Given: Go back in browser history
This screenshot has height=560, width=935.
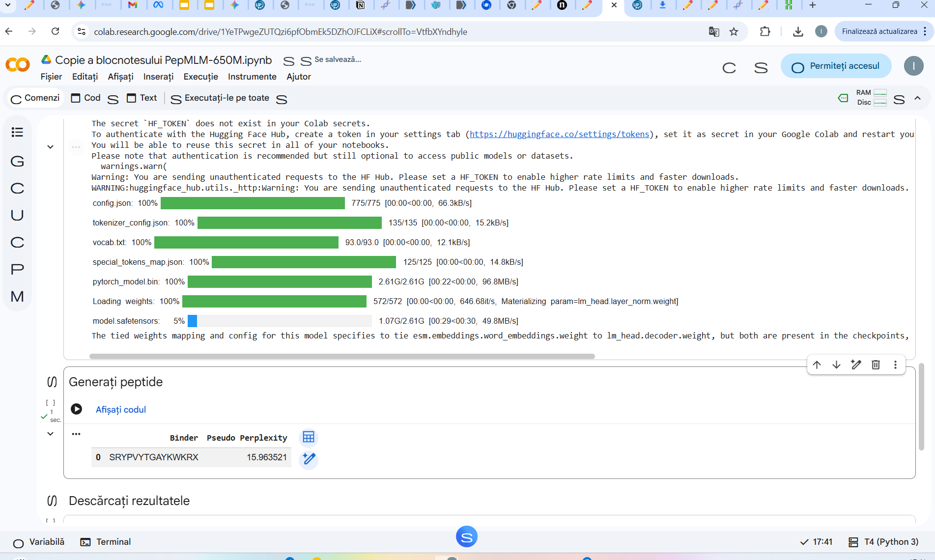Looking at the screenshot, I should (9, 31).
